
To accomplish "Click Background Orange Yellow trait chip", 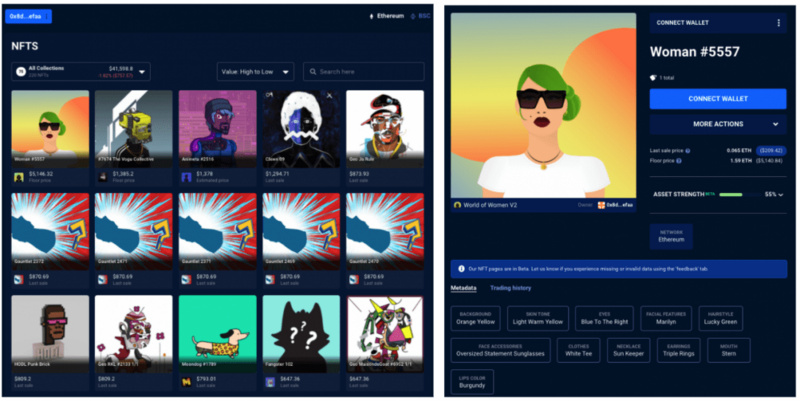I will [x=476, y=318].
